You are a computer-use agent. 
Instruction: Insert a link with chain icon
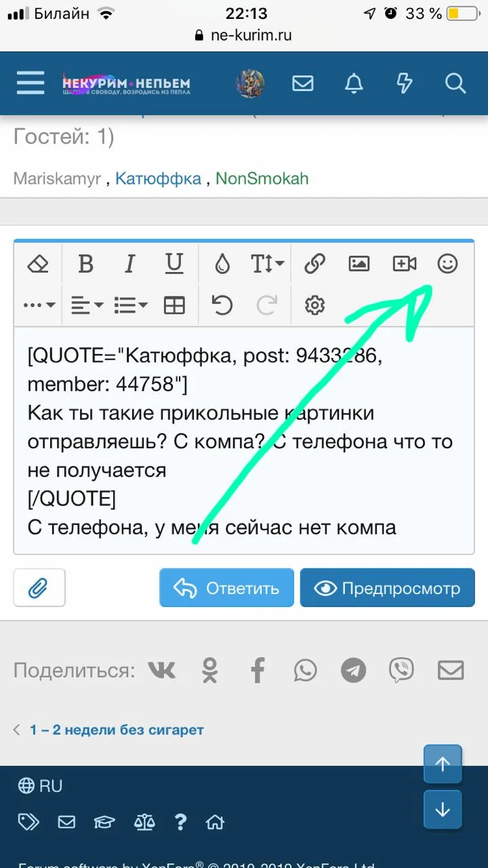314,264
